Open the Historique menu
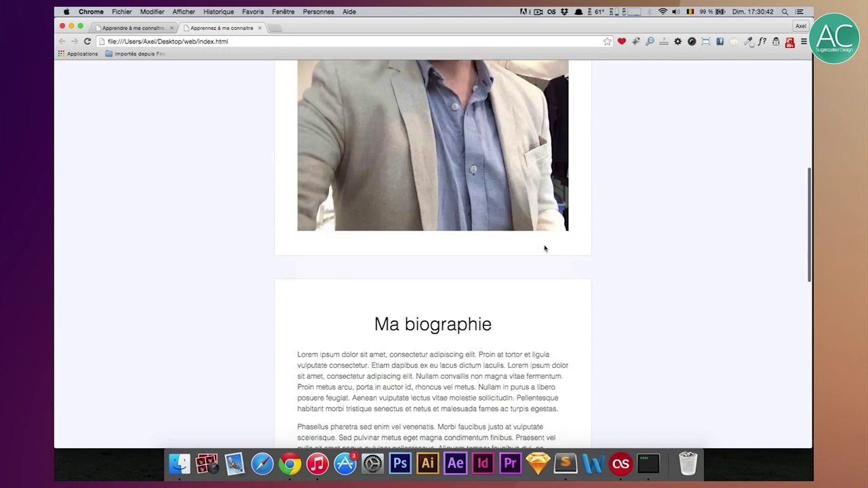Image resolution: width=868 pixels, height=488 pixels. coord(218,12)
